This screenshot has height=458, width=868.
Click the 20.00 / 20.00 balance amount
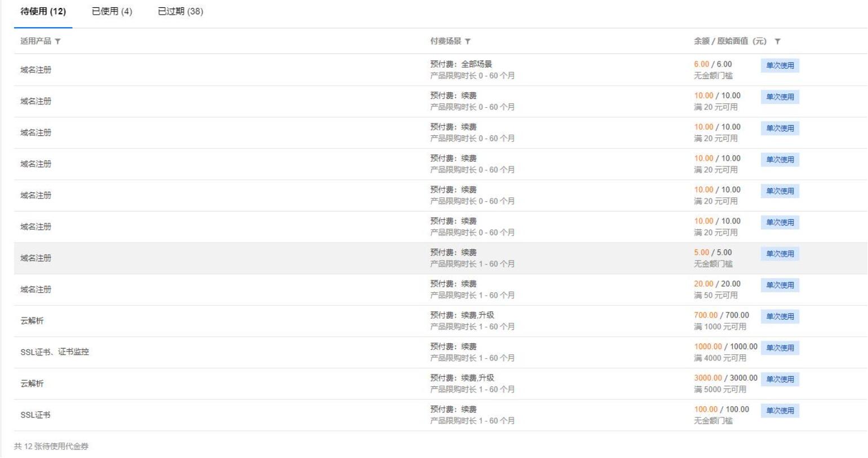[717, 284]
